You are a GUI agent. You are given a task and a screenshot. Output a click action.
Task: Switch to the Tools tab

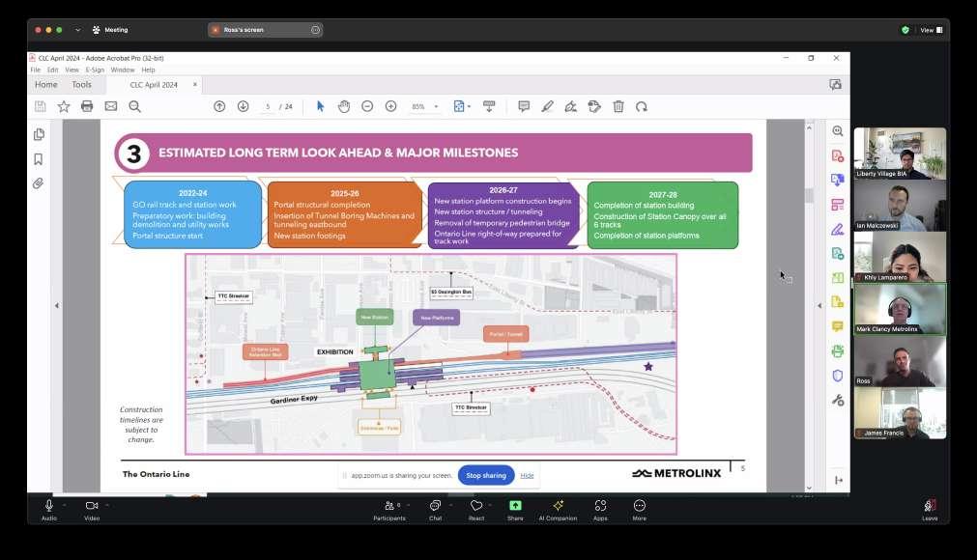point(81,85)
